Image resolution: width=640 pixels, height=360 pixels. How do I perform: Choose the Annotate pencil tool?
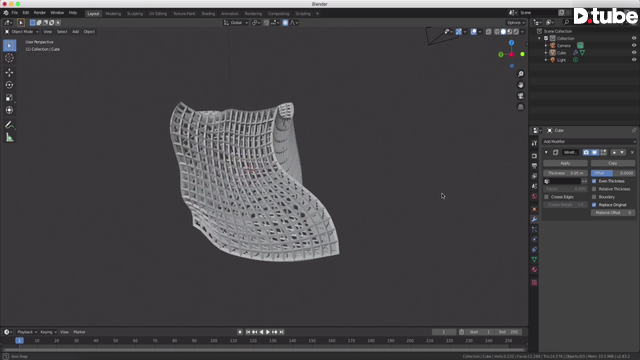click(x=9, y=125)
